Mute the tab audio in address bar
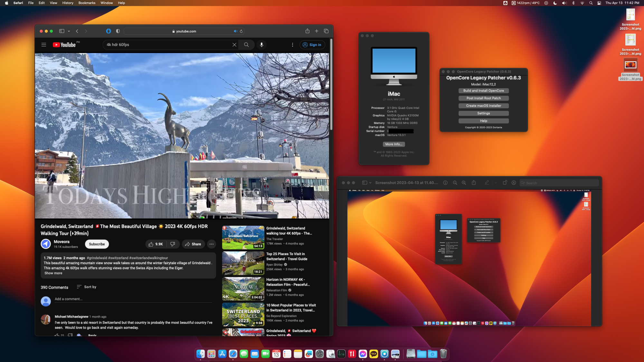Image resolution: width=644 pixels, height=362 pixels. click(235, 31)
